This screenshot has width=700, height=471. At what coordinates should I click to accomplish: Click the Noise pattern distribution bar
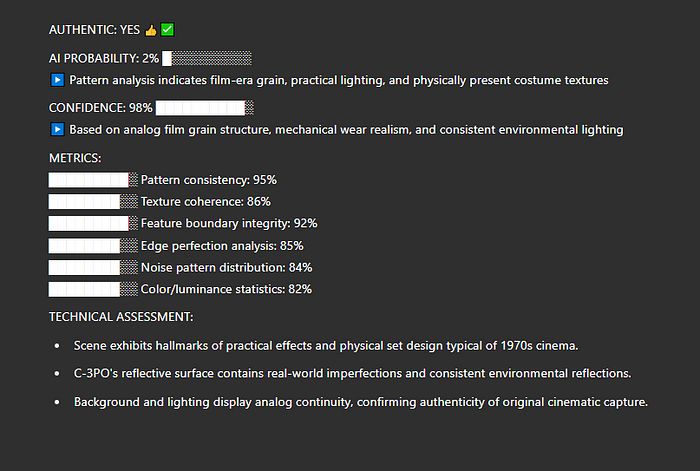(x=93, y=267)
